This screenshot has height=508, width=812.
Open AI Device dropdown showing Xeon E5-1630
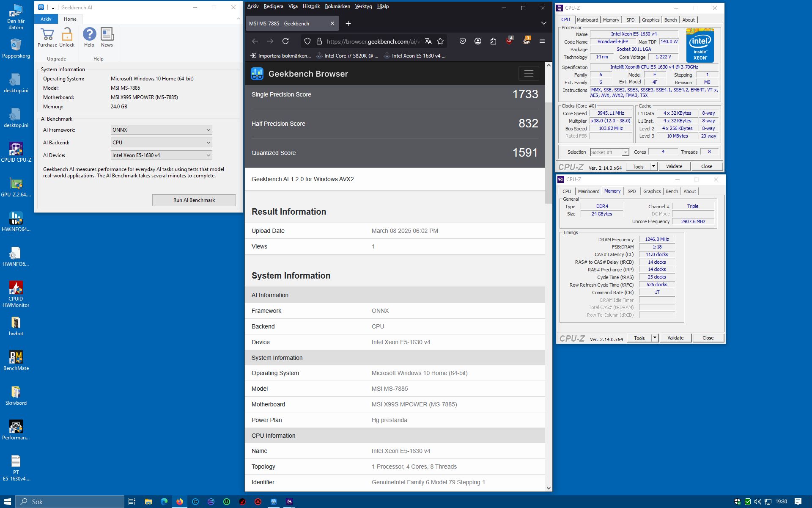click(x=161, y=155)
